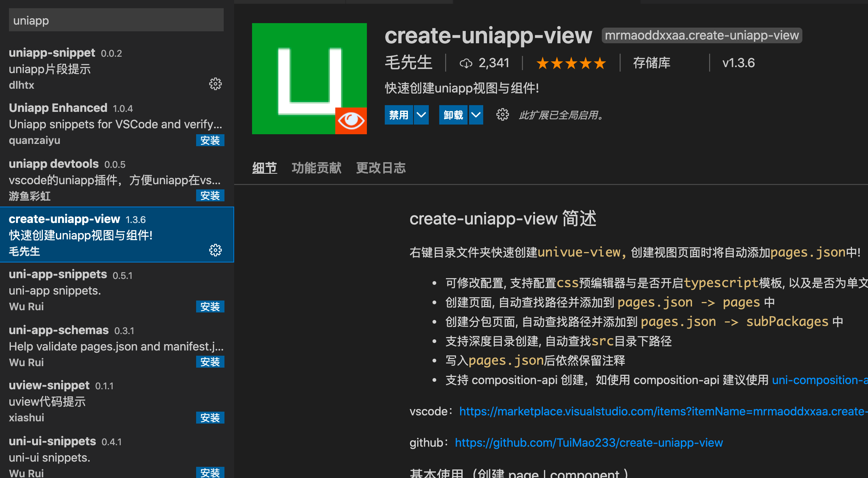Open the 存储库 repository link

[x=652, y=63]
